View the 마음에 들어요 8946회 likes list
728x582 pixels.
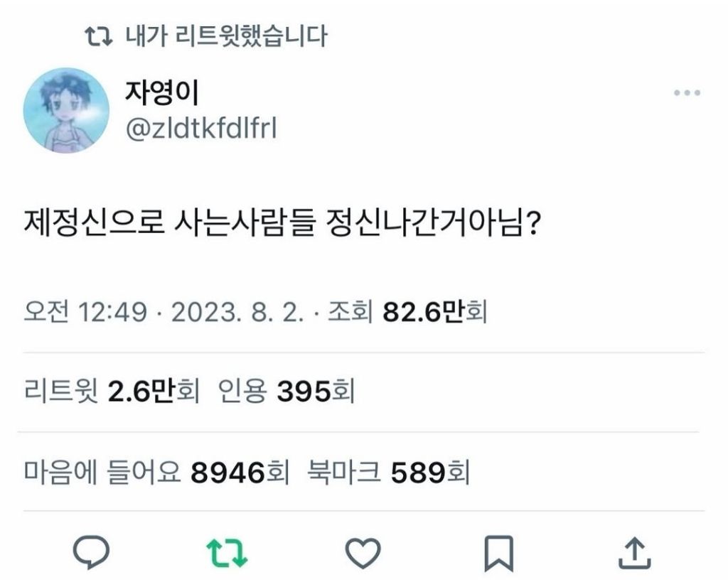click(157, 473)
